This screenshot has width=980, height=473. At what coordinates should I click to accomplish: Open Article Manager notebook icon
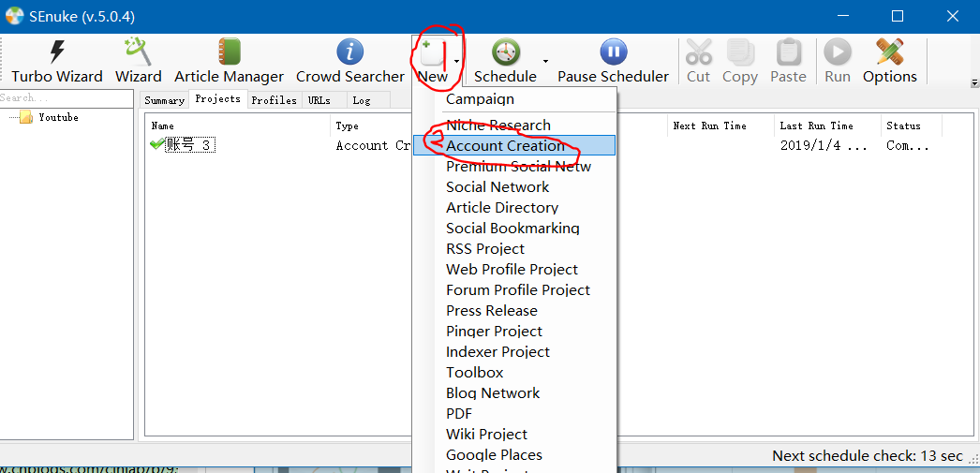(229, 52)
